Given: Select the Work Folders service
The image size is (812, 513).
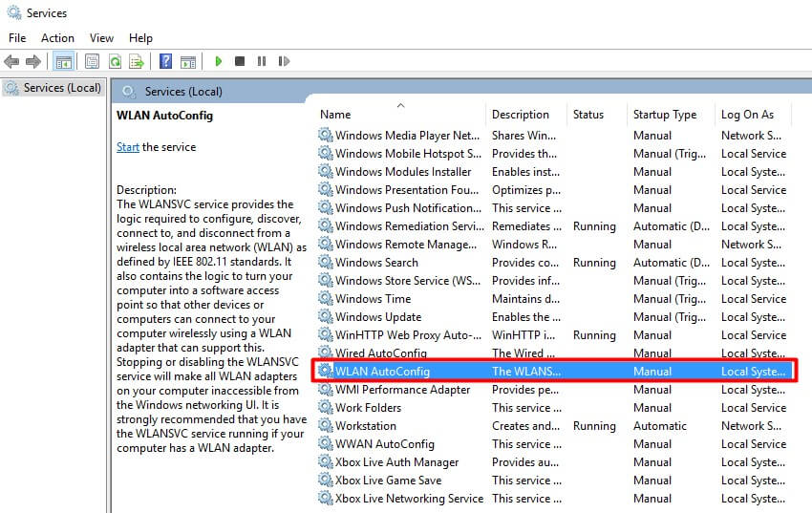Looking at the screenshot, I should (x=553, y=407).
